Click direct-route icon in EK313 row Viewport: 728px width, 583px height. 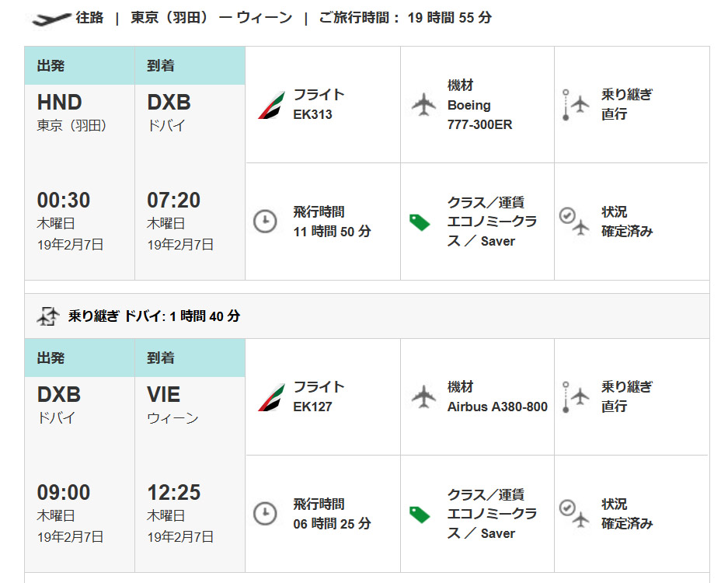click(x=575, y=105)
